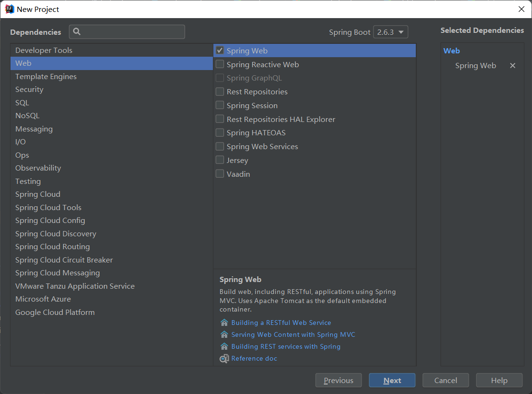This screenshot has width=532, height=394.
Task: Click the search magnifier icon in Dependencies field
Action: (77, 32)
